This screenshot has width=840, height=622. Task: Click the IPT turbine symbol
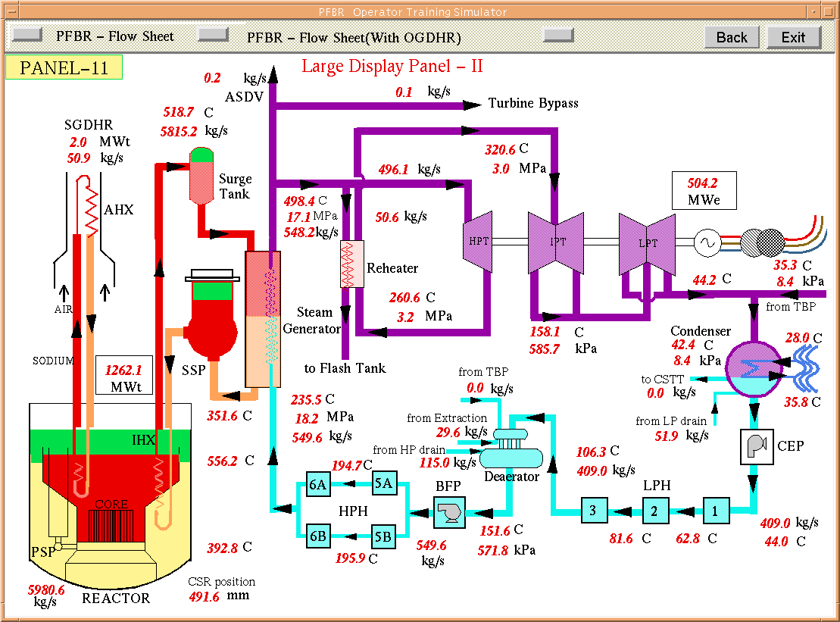[x=555, y=242]
